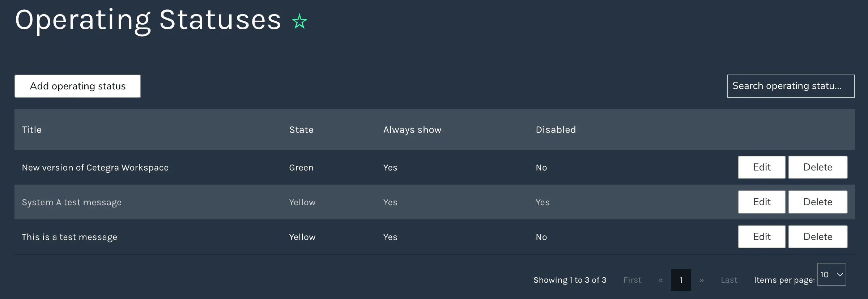Delete the This is a test message status
Screen dimensions: 868x299
point(817,237)
